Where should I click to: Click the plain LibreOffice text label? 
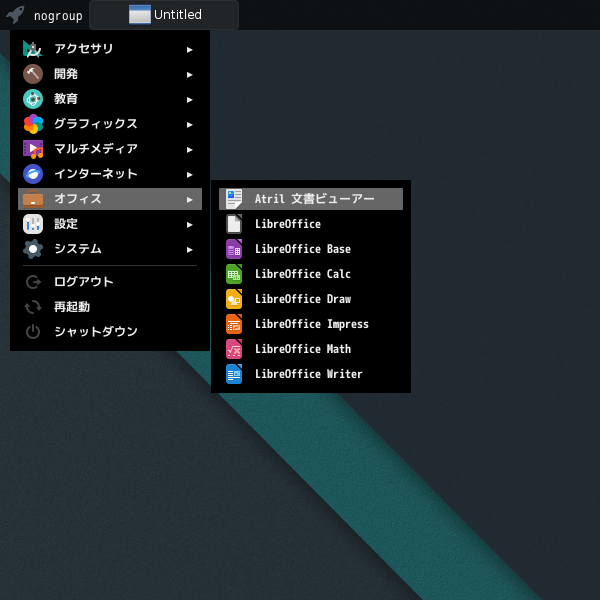point(288,224)
